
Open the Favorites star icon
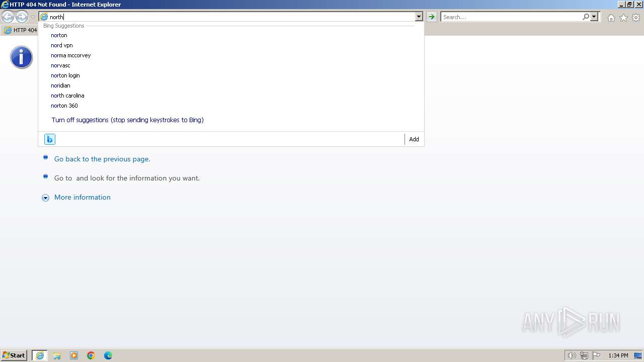click(623, 18)
